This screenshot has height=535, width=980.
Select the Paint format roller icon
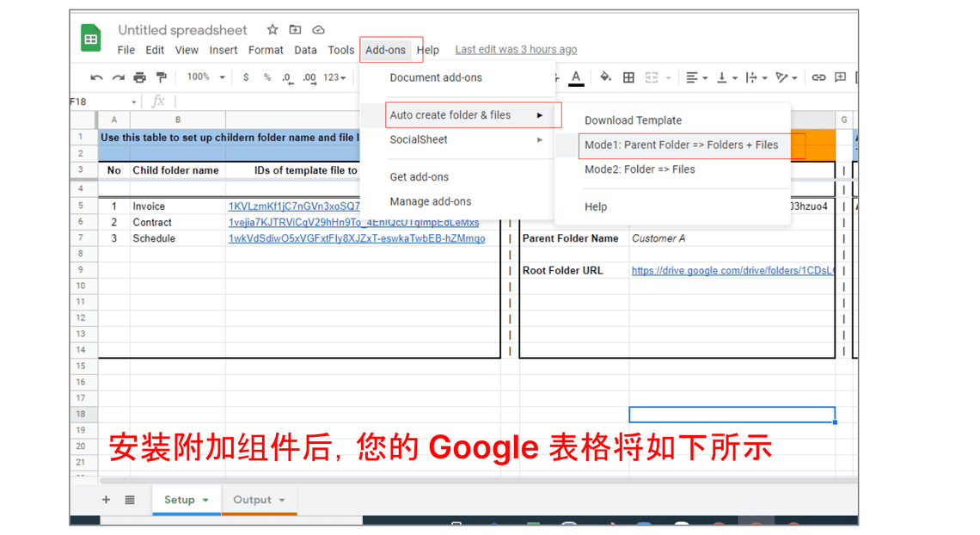(161, 77)
